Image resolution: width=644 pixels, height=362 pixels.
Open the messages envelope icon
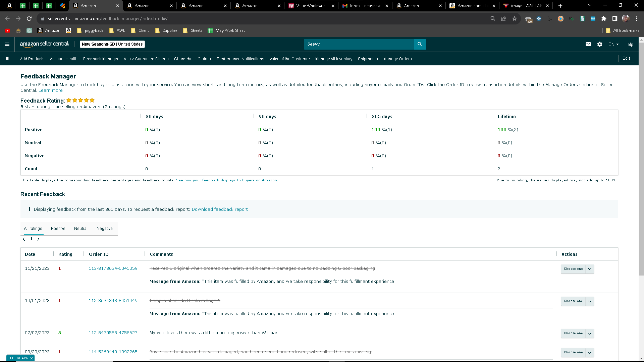[x=588, y=44]
